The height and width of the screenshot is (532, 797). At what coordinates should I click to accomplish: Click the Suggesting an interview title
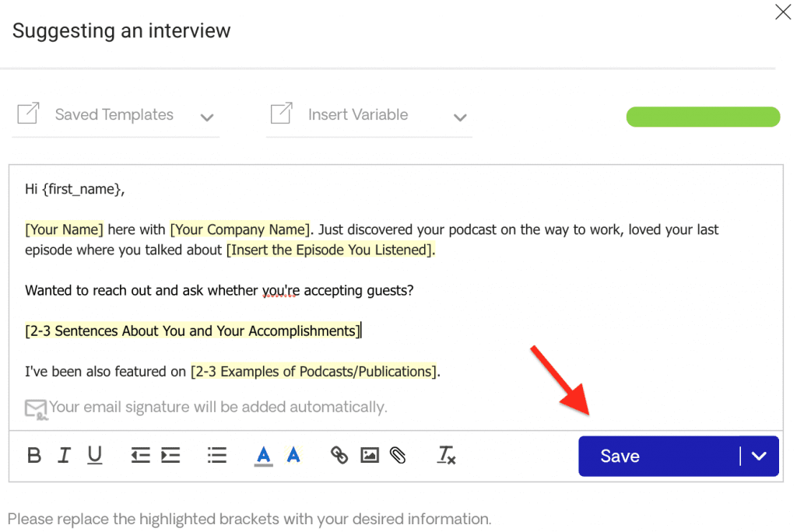coord(121,31)
